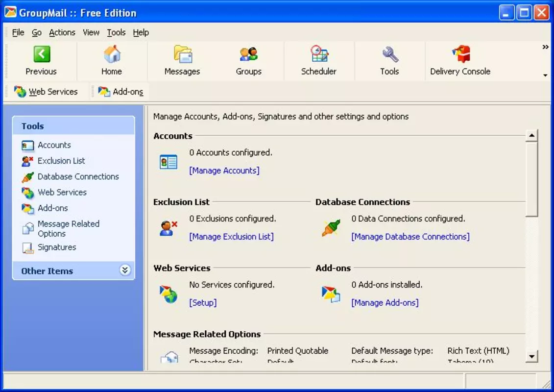554x392 pixels.
Task: Click the Web Services secondary toolbar button
Action: pos(46,92)
